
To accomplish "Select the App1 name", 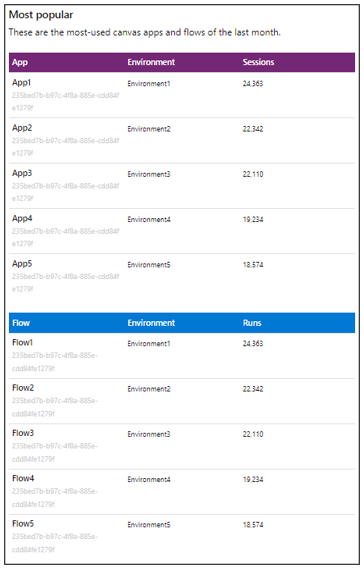I will [x=21, y=83].
